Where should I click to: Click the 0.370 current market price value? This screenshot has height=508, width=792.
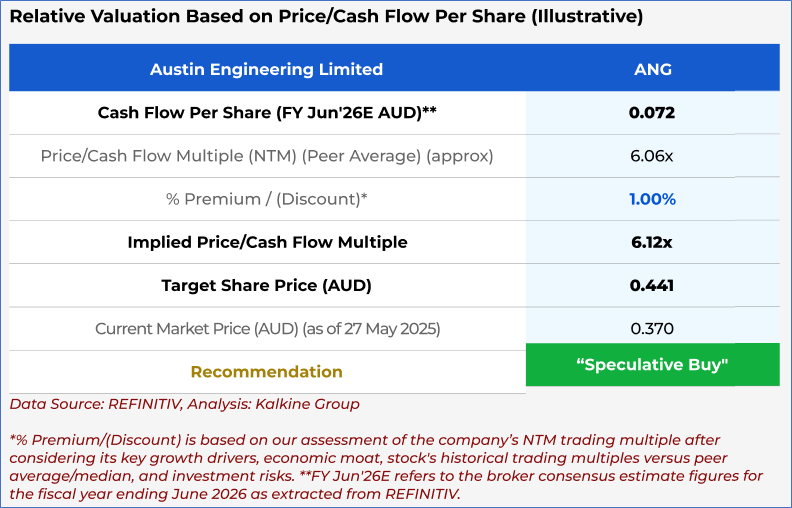[652, 328]
